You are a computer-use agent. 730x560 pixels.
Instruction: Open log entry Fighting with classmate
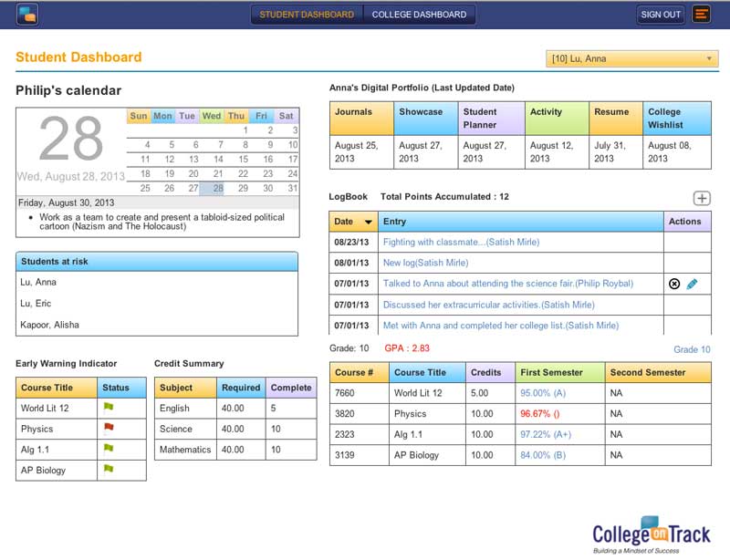click(461, 242)
